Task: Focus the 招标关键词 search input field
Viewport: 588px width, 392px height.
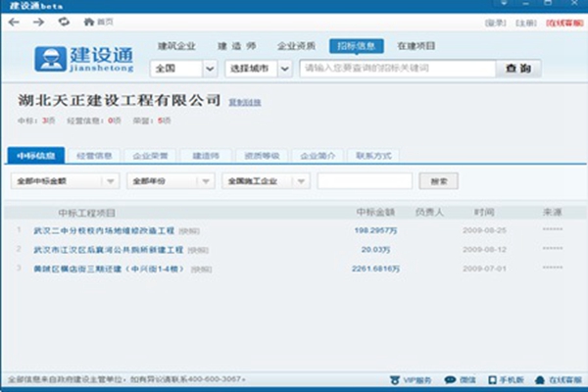Action: coord(398,69)
